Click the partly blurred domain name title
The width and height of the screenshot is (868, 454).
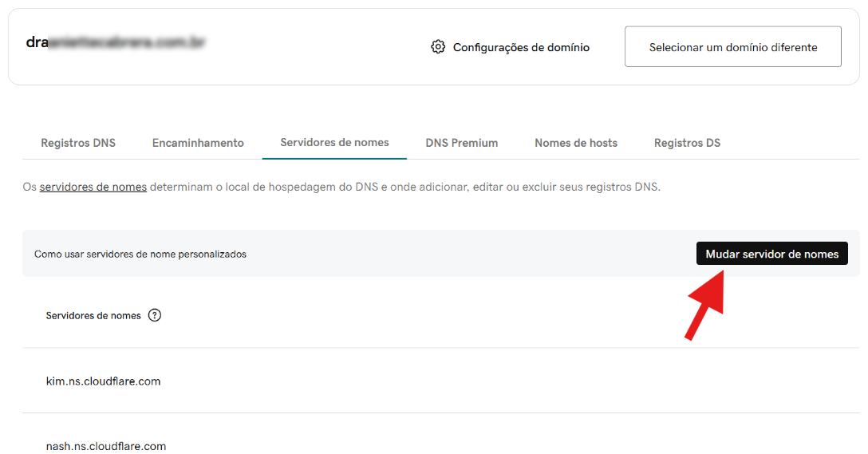point(116,42)
